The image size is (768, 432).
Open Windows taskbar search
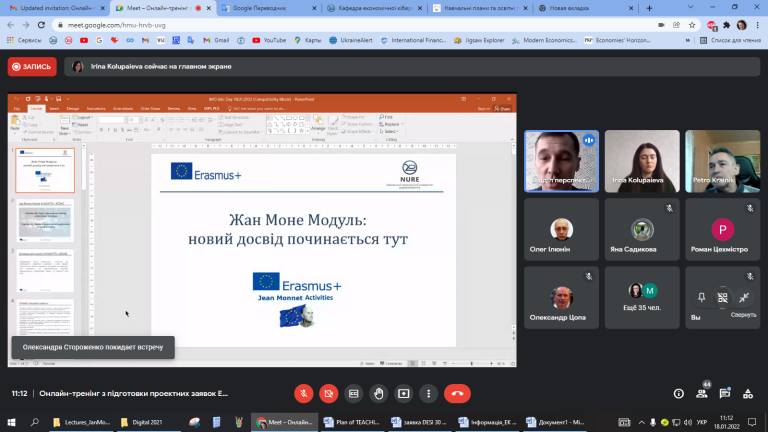tap(34, 422)
